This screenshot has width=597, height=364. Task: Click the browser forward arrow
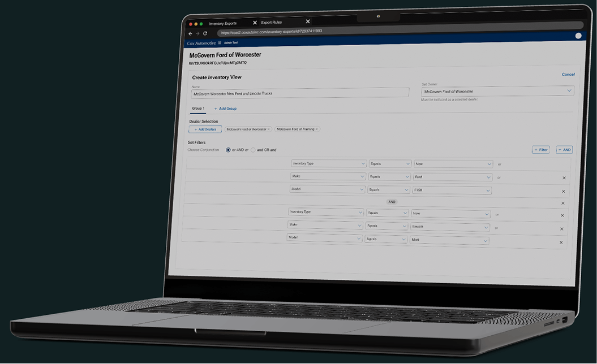tap(197, 33)
